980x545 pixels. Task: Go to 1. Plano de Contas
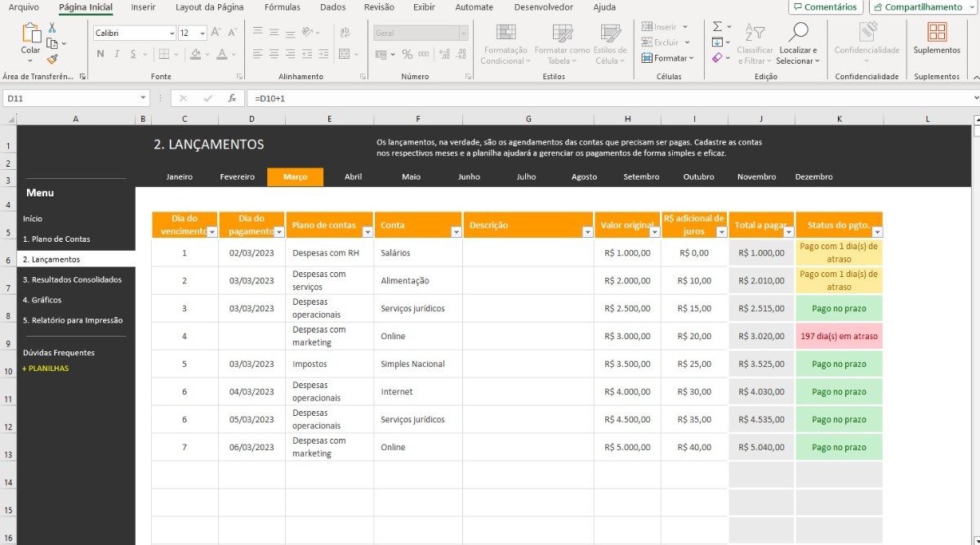pos(56,239)
